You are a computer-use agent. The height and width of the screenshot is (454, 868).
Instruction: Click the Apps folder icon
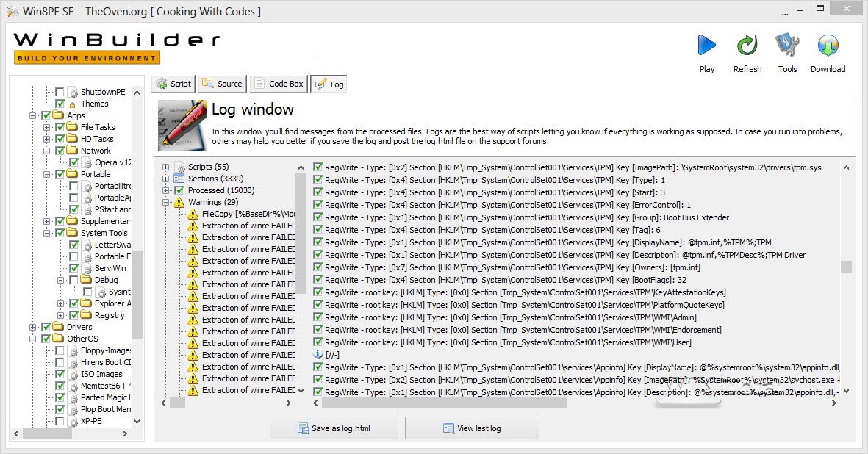coord(58,115)
